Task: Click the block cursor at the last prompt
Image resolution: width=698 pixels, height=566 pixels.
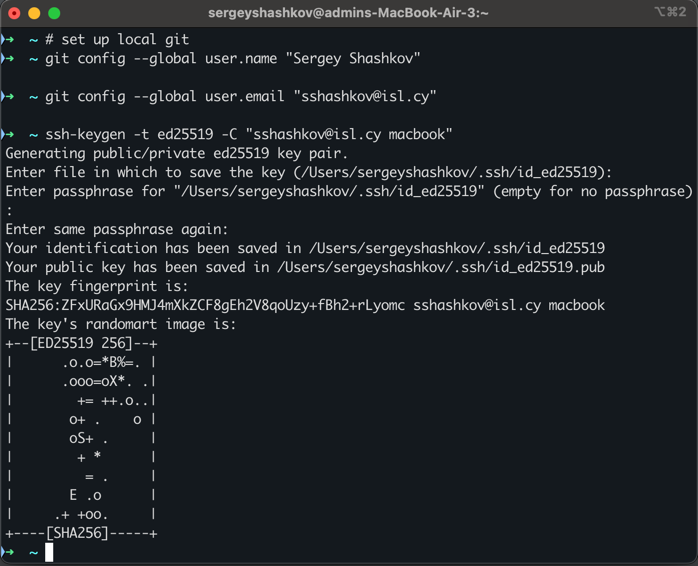Action: pyautogui.click(x=49, y=552)
